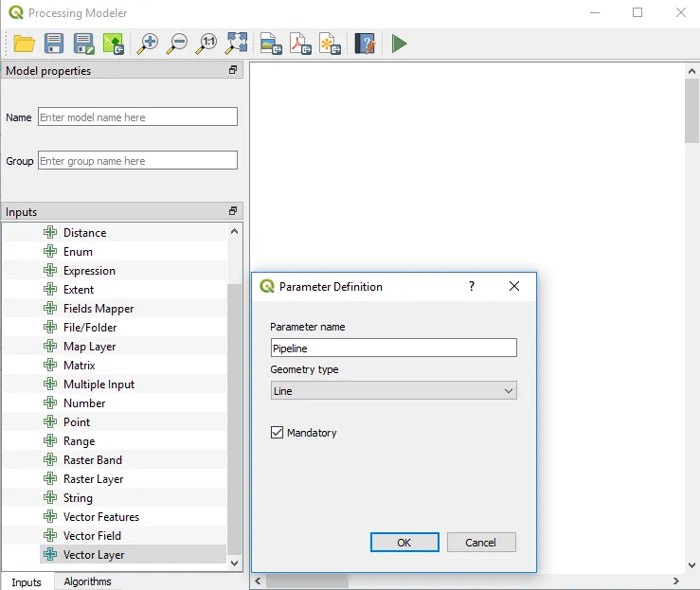Run the model with the green play icon
The width and height of the screenshot is (700, 590).
pyautogui.click(x=400, y=44)
